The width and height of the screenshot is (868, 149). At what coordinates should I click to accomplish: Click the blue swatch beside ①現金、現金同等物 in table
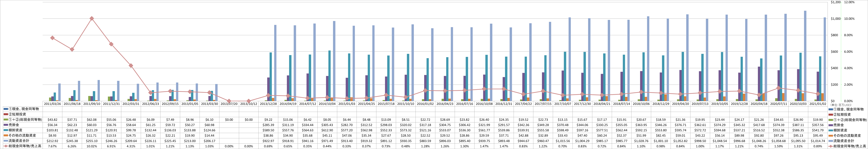tap(5, 109)
